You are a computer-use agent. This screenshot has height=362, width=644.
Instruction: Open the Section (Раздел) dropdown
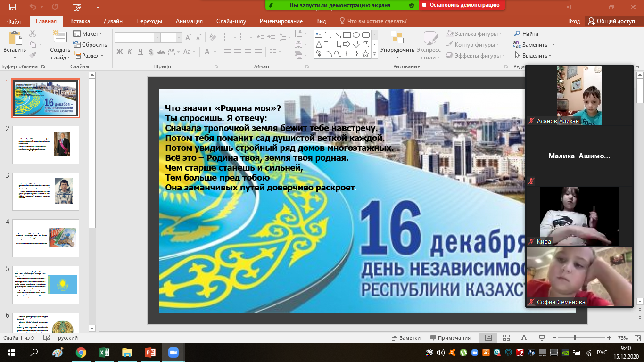click(x=88, y=55)
